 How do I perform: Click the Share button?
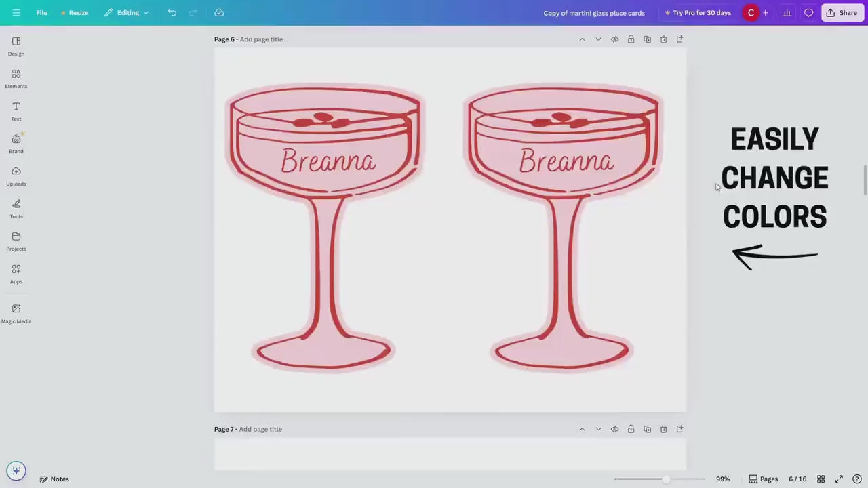coord(842,13)
